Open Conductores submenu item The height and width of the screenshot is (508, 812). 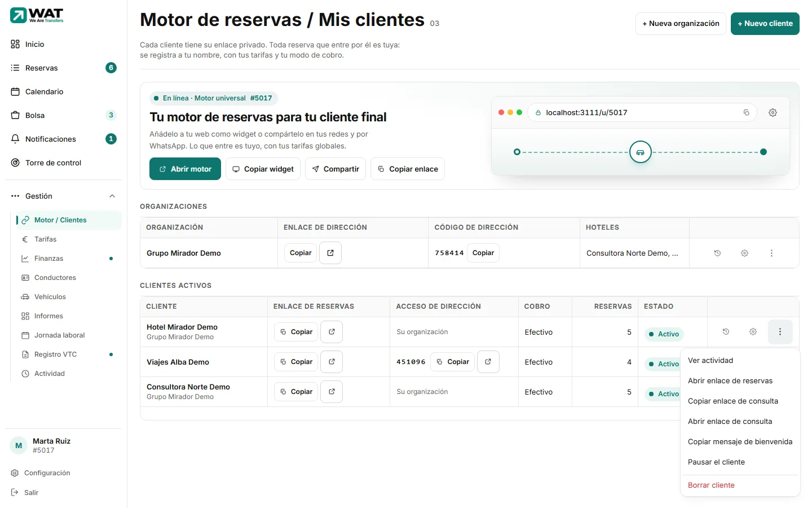click(x=69, y=278)
